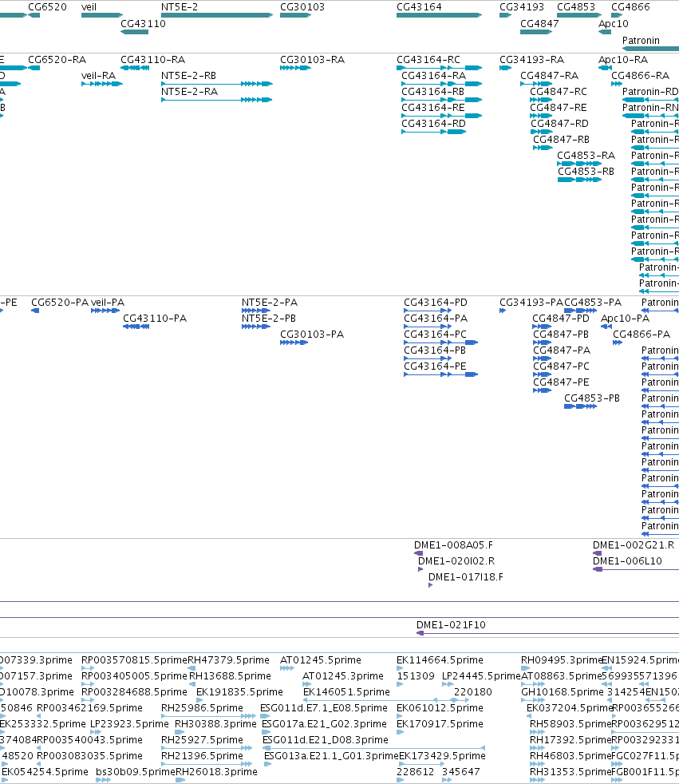679x784 pixels.
Task: Click protein CG30103-PA
Action: (x=294, y=343)
